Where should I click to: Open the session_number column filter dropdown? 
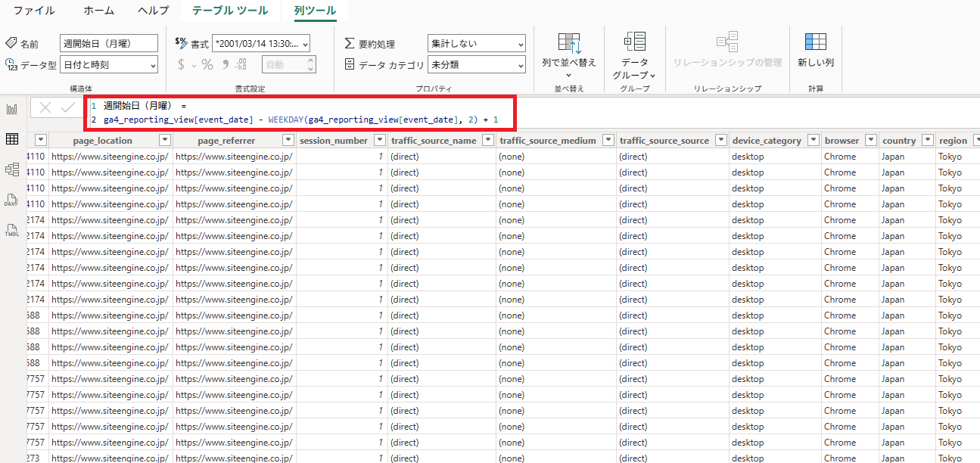[380, 141]
